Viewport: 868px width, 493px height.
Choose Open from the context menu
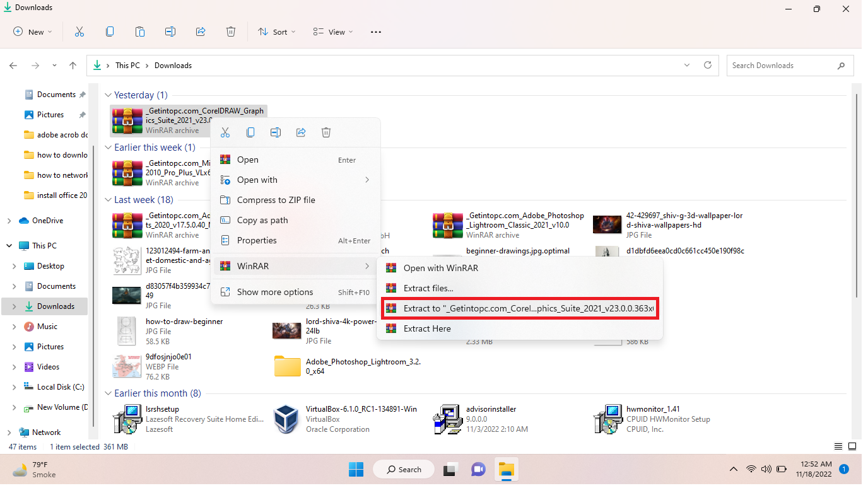coord(295,159)
